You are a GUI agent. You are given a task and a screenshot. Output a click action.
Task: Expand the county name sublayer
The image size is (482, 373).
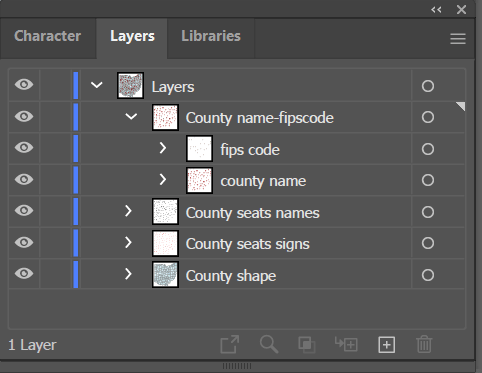coord(163,180)
